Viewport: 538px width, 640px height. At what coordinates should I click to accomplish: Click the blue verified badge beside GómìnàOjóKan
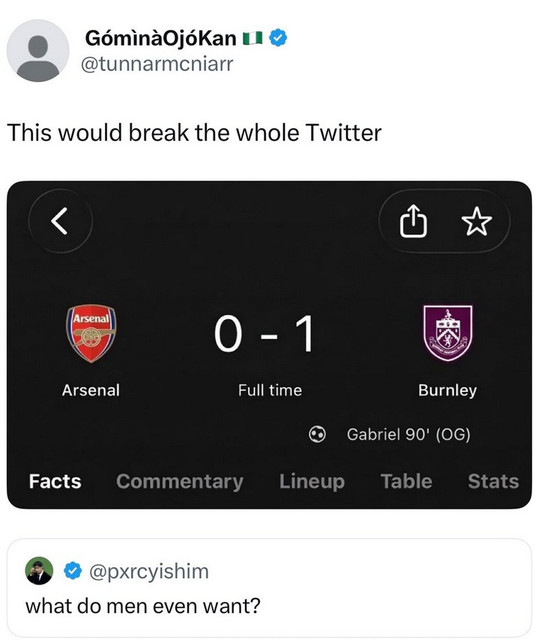pos(278,38)
